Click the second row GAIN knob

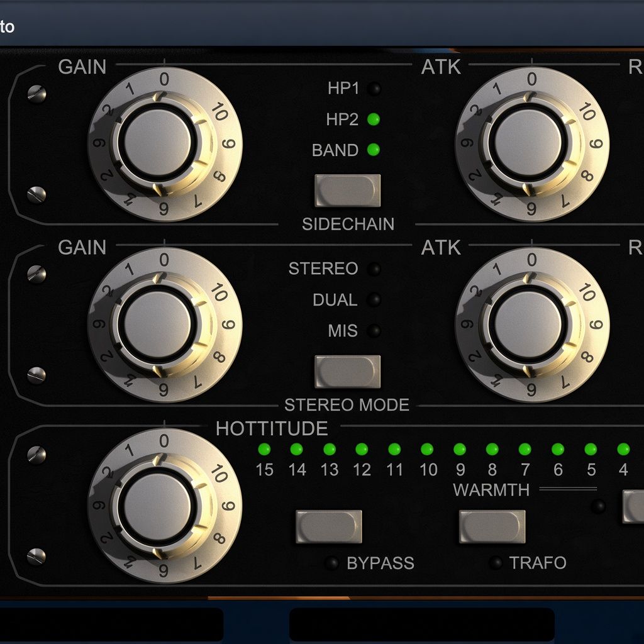[165, 325]
